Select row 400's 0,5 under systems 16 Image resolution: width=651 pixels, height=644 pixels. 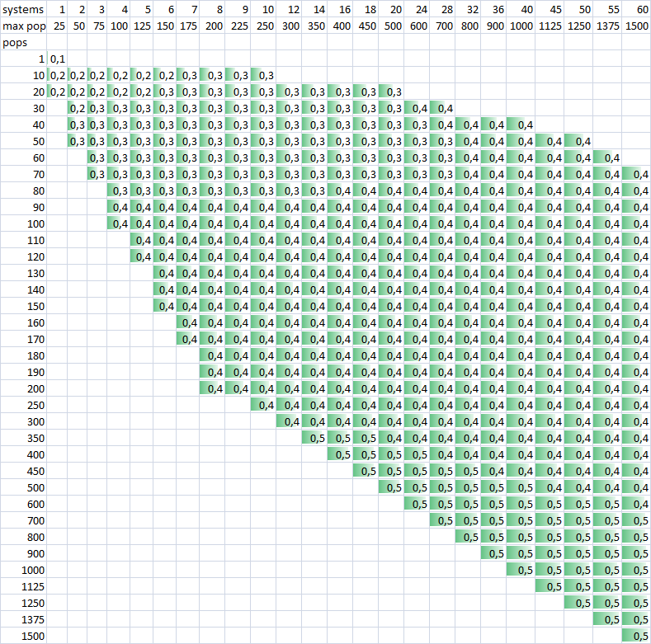[340, 455]
